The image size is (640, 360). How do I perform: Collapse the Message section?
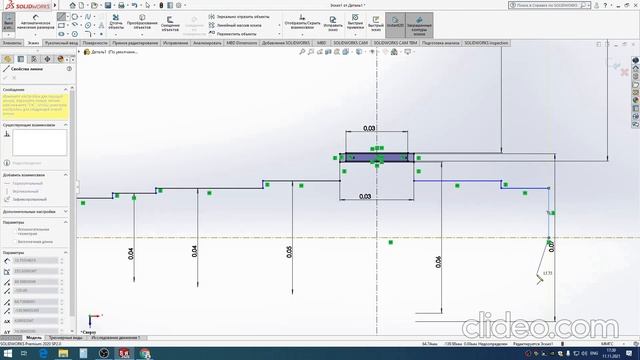(66, 89)
